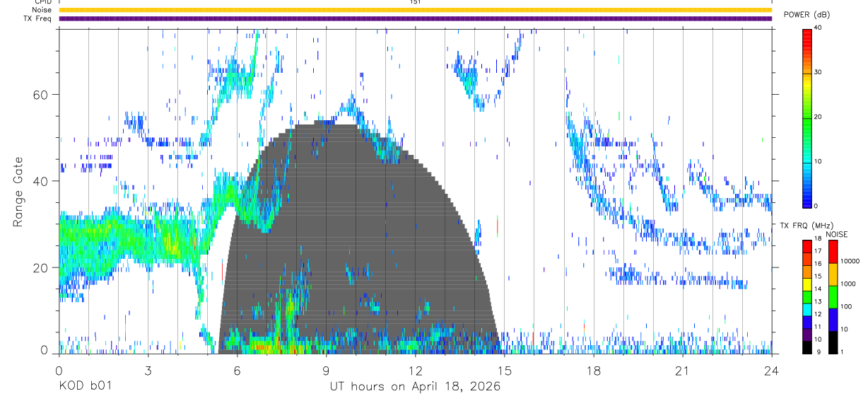Pick the black 9–10 MHz swatch
The height and width of the screenshot is (401, 868).
point(807,347)
